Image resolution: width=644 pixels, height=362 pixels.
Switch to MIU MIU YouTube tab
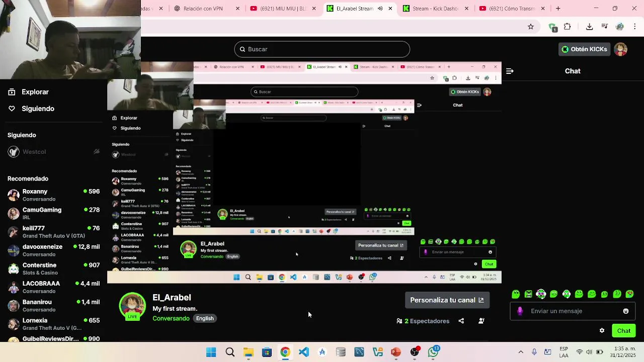click(283, 9)
